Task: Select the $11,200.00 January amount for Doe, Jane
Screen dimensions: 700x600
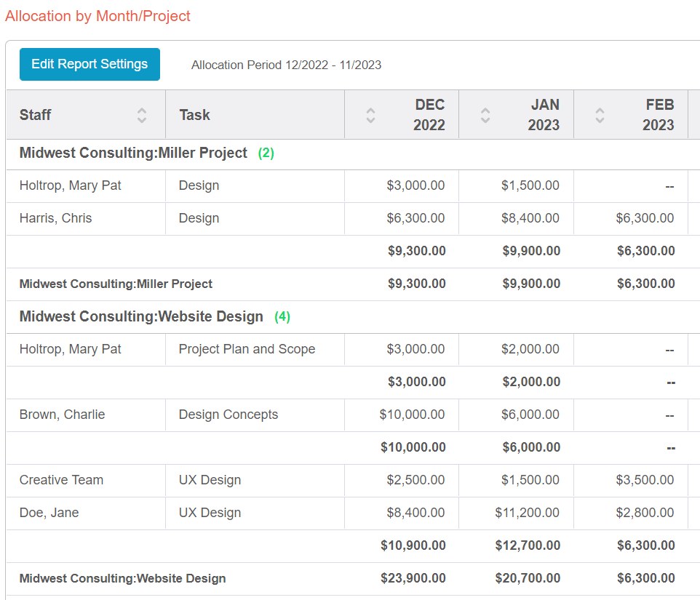Action: pos(527,513)
